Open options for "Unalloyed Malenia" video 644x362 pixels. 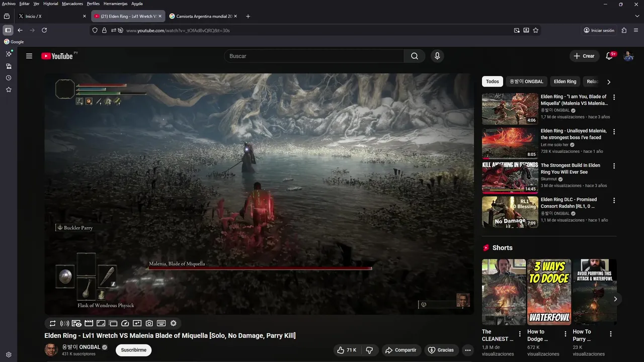pos(614,132)
